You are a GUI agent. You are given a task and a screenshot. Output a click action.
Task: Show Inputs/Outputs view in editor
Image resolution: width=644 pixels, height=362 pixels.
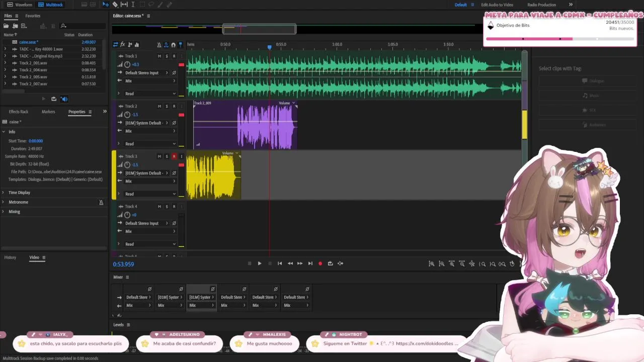[x=116, y=45]
